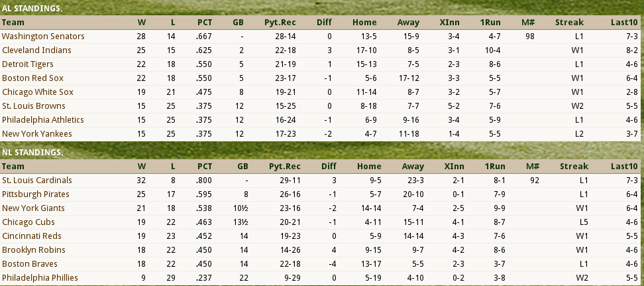Select Philadelphia Phillies in NL standings
The height and width of the screenshot is (286, 644).
(x=40, y=277)
